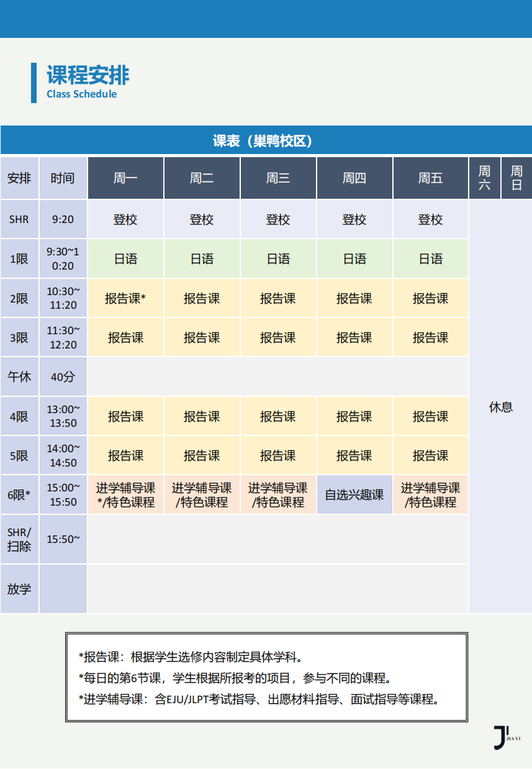Click the 课程安排 page heading
The height and width of the screenshot is (769, 532).
coord(88,75)
